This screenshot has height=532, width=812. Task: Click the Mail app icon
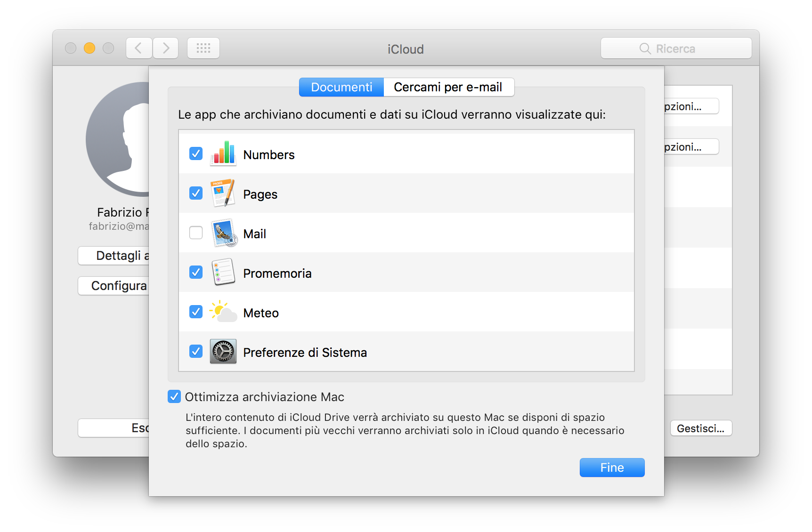click(223, 233)
